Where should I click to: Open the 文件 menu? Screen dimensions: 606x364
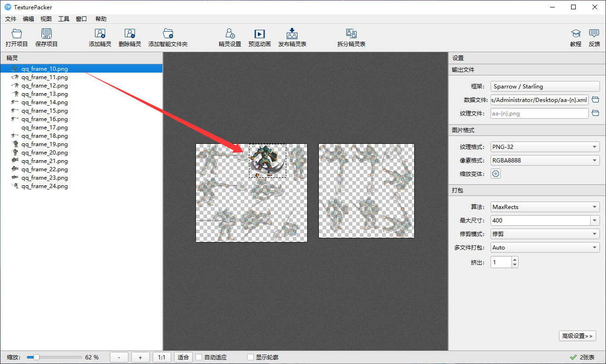tap(11, 19)
